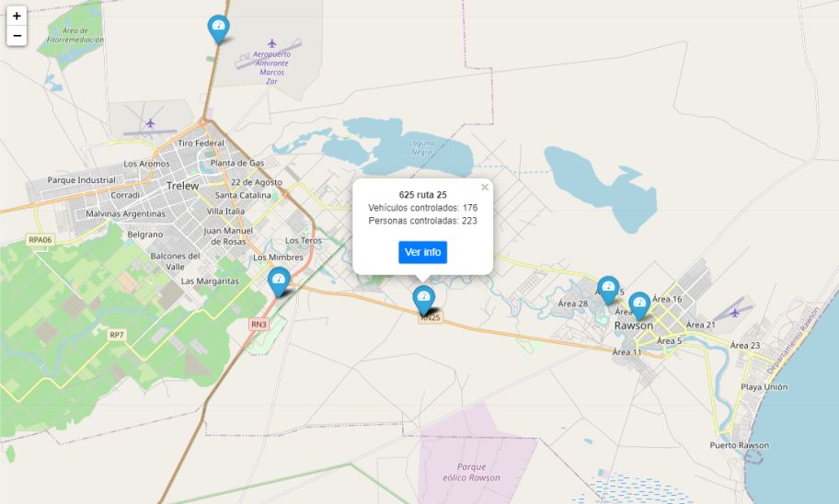The width and height of the screenshot is (839, 504).
Task: Click the Laguna Negra lake label
Action: click(422, 147)
